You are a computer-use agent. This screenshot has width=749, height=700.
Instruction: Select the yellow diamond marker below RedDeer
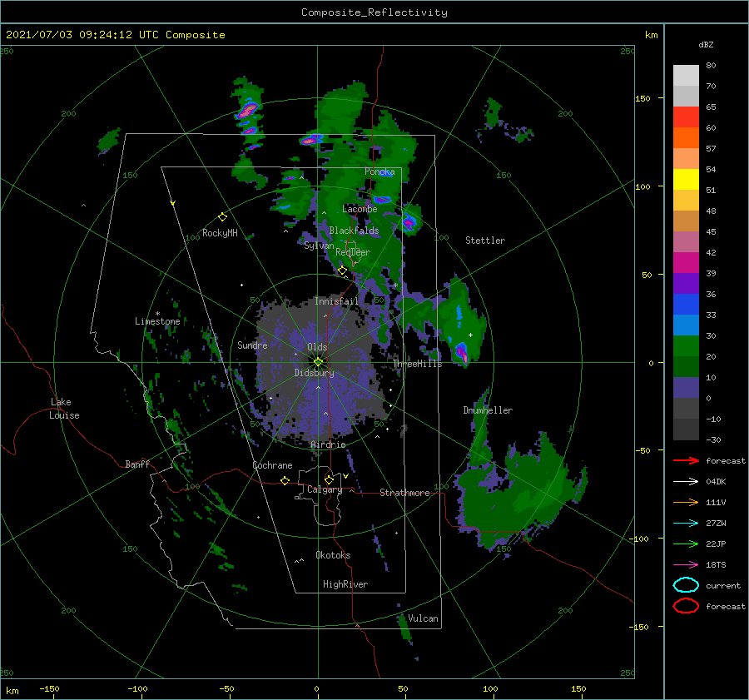click(x=342, y=271)
